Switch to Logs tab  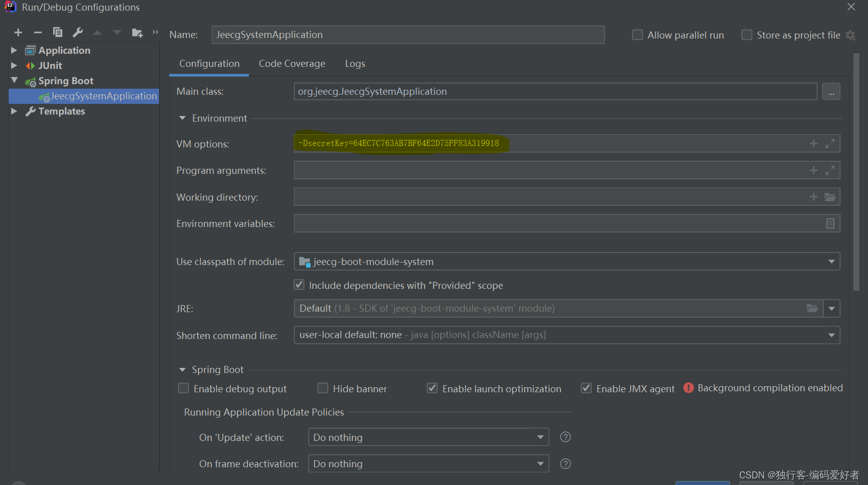click(x=355, y=64)
